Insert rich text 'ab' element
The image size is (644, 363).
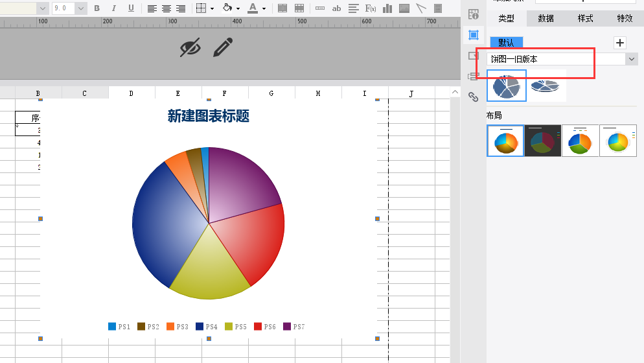[x=336, y=8]
